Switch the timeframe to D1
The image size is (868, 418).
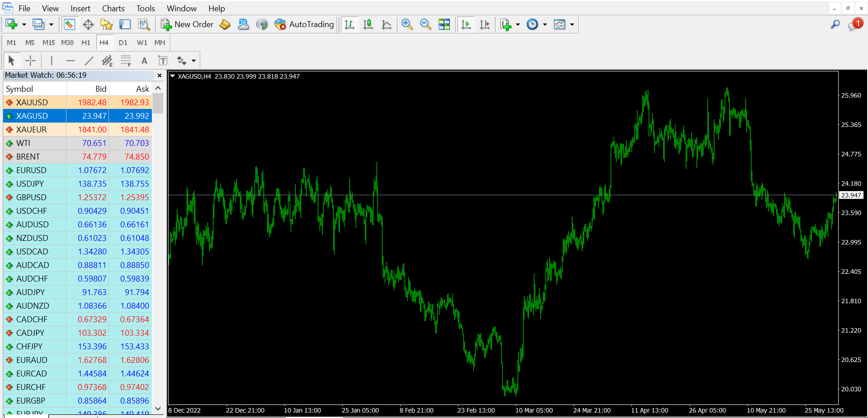pos(123,42)
